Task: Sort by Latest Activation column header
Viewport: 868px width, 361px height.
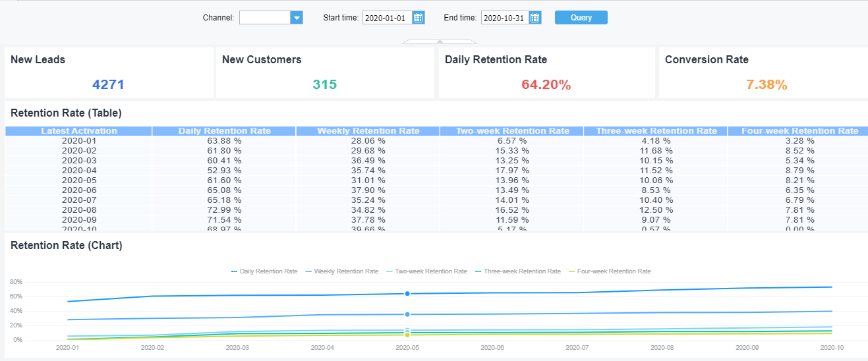Action: pyautogui.click(x=79, y=131)
